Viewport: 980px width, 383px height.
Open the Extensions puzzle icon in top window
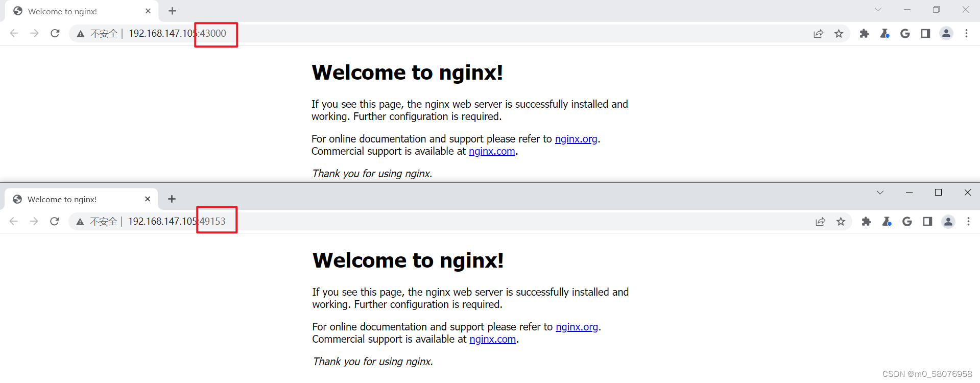point(864,33)
